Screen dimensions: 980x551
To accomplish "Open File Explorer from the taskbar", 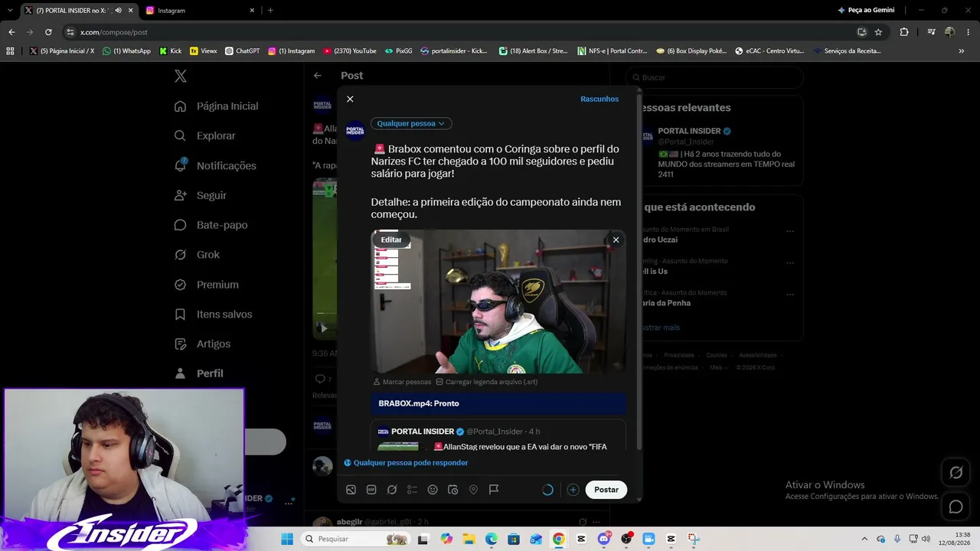I will (469, 539).
